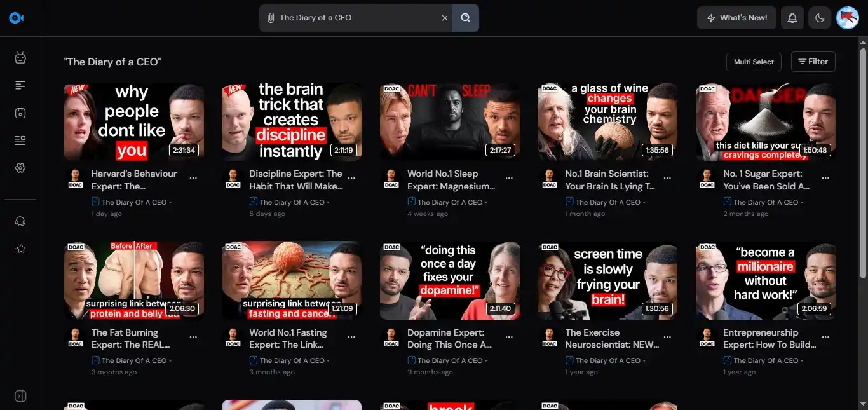Viewport: 868px width, 410px height.
Task: Clear the search text with the X
Action: point(444,18)
